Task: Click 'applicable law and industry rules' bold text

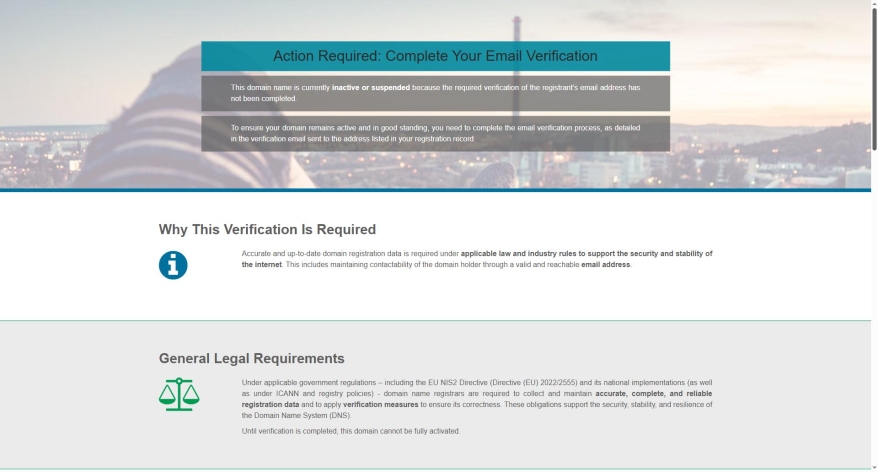Action: coord(519,253)
